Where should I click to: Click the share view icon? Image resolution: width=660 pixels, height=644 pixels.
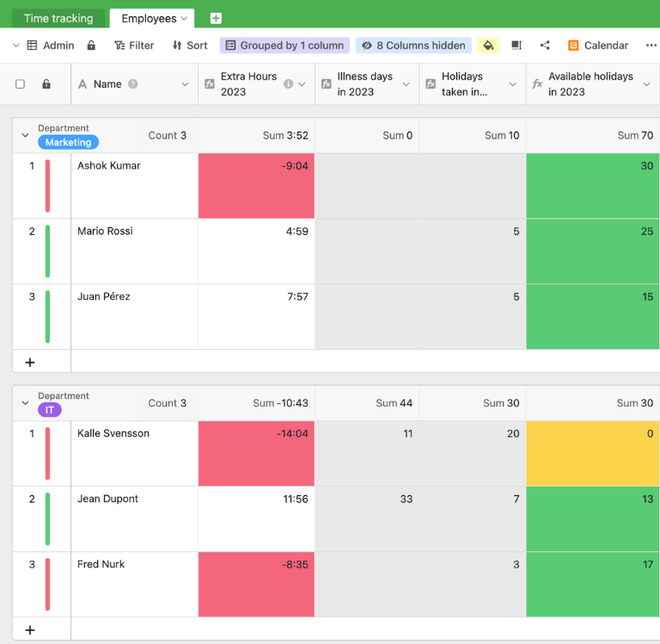tap(545, 46)
